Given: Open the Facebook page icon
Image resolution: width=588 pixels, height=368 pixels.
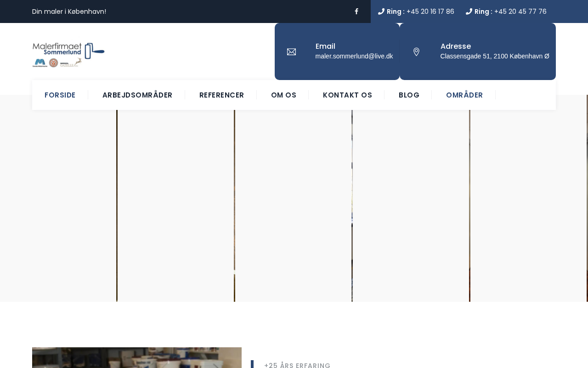Looking at the screenshot, I should [356, 11].
